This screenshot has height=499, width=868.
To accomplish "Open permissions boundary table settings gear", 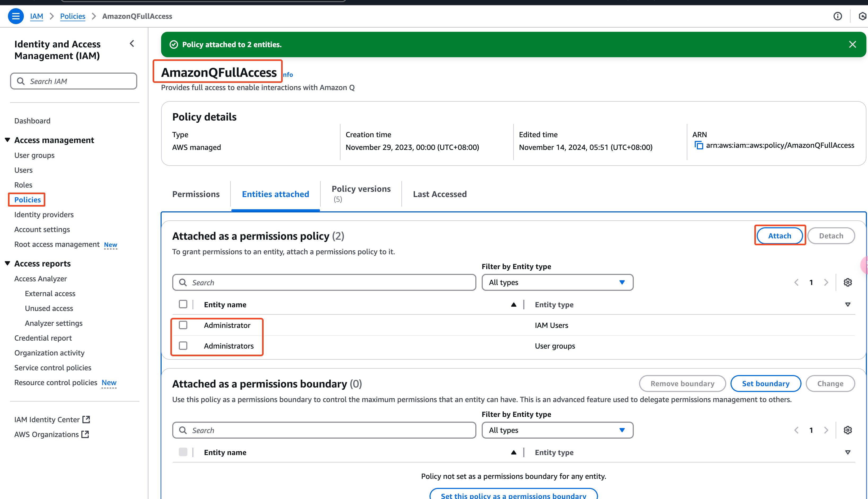I will (847, 430).
